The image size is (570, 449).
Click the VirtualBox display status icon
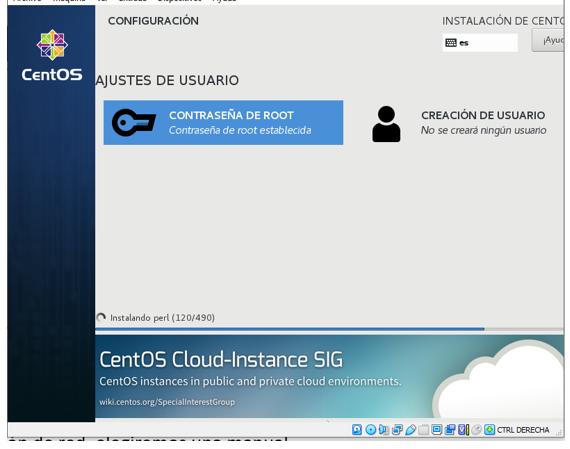click(437, 430)
